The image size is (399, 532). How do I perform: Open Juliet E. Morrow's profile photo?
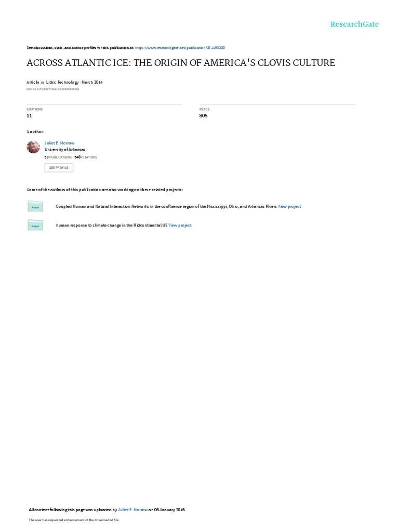pos(33,147)
